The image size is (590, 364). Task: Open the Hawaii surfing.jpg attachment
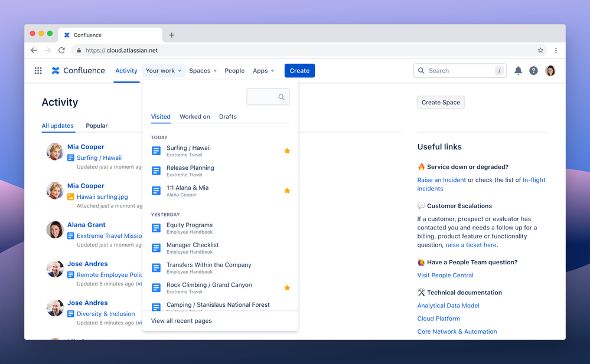click(x=102, y=196)
